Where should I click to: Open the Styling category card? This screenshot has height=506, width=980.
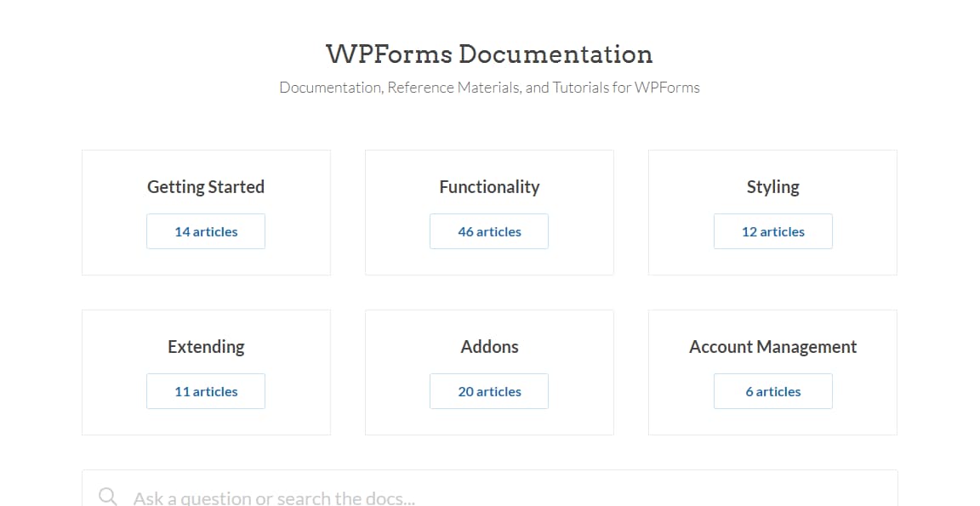[x=772, y=213]
